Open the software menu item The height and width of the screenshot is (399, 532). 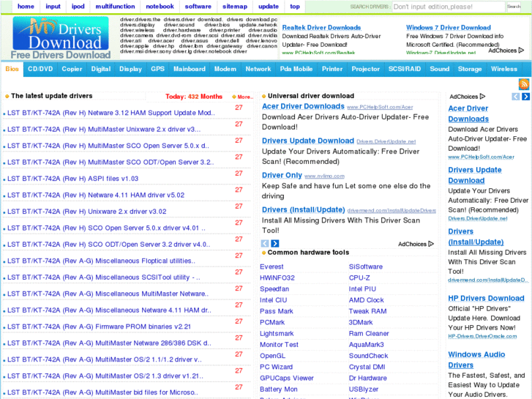(x=198, y=7)
